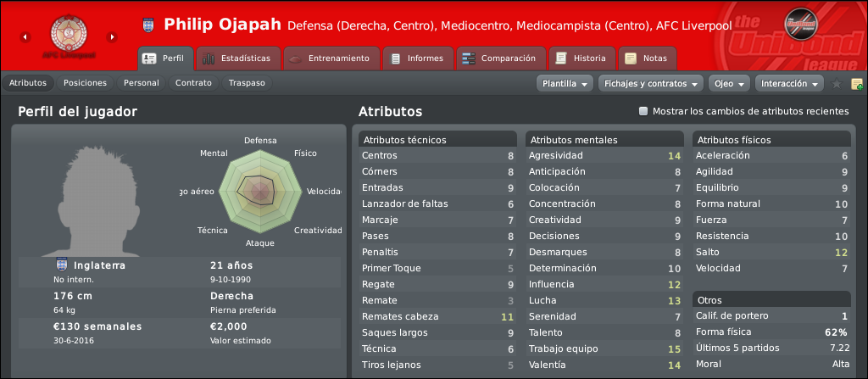
Task: Expand the Interacción dropdown
Action: click(x=789, y=84)
